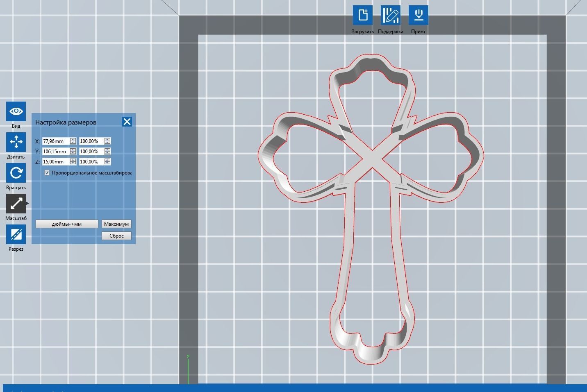Click the stepper arrows of X percent
Screen dimensions: 587x392
click(x=107, y=141)
